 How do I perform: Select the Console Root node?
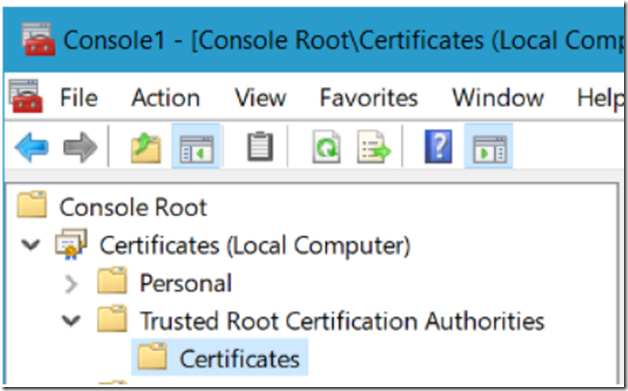pos(133,208)
